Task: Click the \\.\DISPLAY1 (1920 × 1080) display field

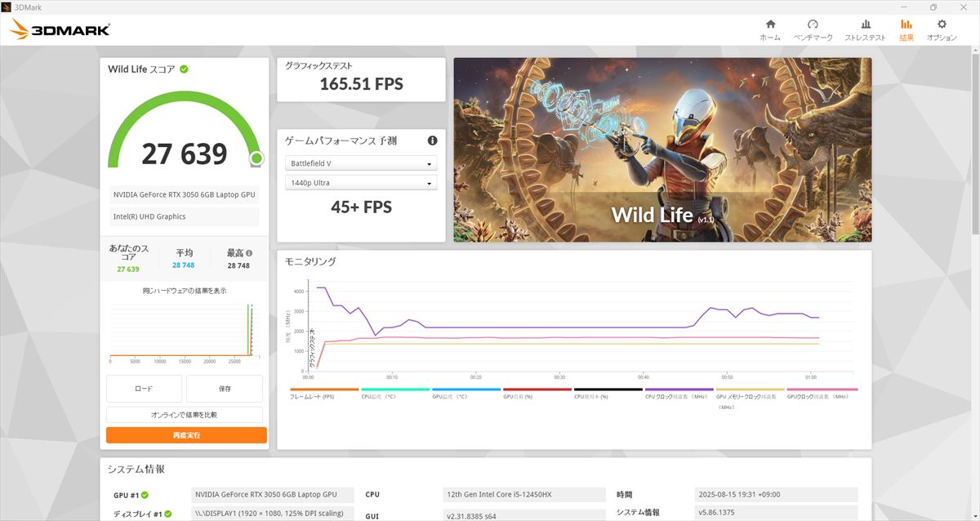Action: coord(273,514)
